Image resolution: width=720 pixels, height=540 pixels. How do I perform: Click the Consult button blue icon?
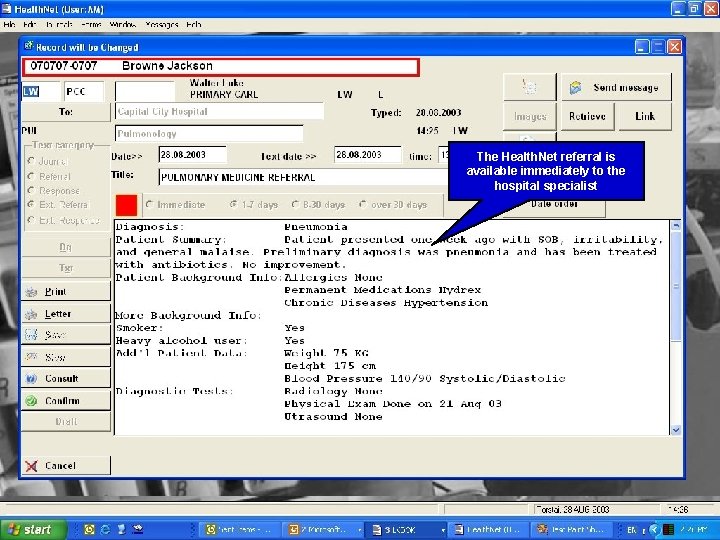pos(31,379)
